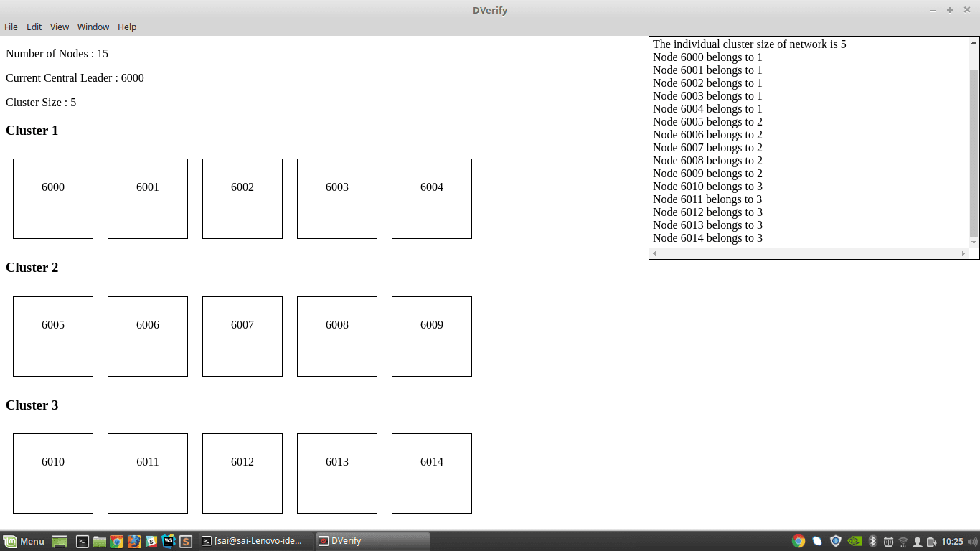Screen dimensions: 980x551
Task: Click the battery status tray icon
Action: click(931, 542)
